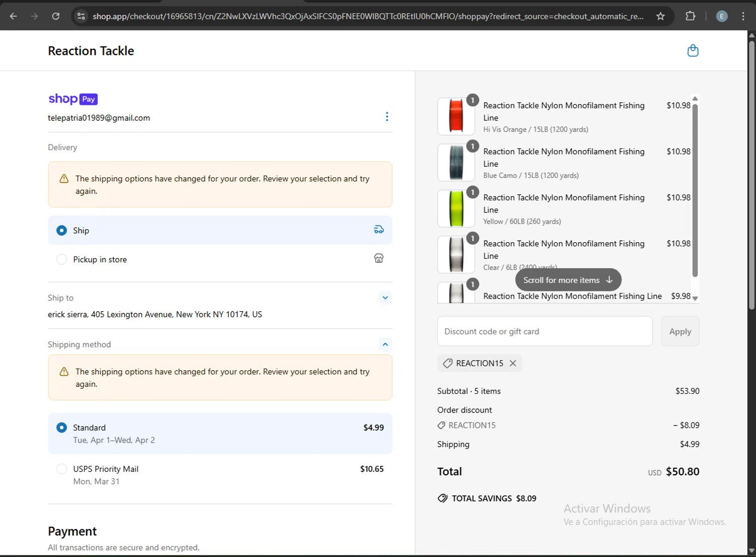Click the Total Savings tag icon

(442, 498)
